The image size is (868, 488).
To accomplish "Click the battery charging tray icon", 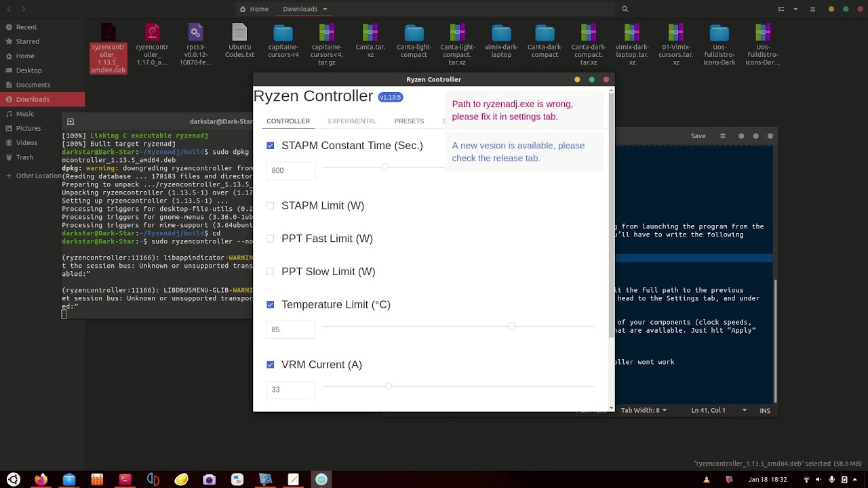I will coord(844,480).
